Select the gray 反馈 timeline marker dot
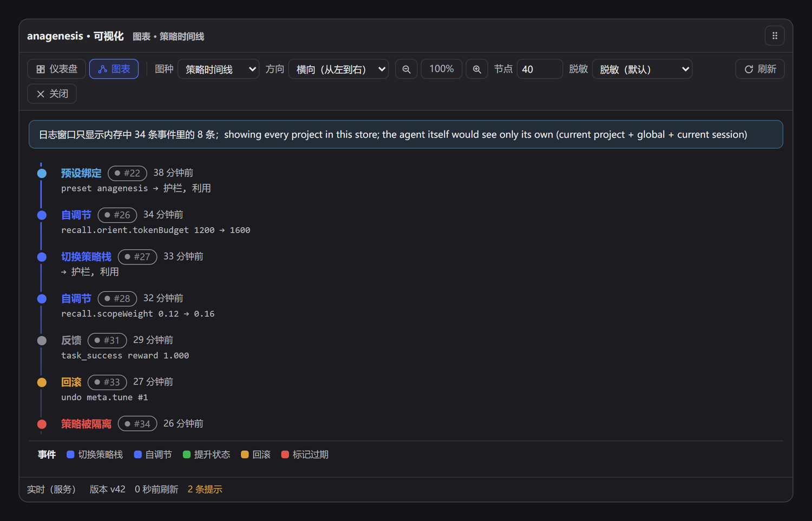812x521 pixels. tap(42, 341)
